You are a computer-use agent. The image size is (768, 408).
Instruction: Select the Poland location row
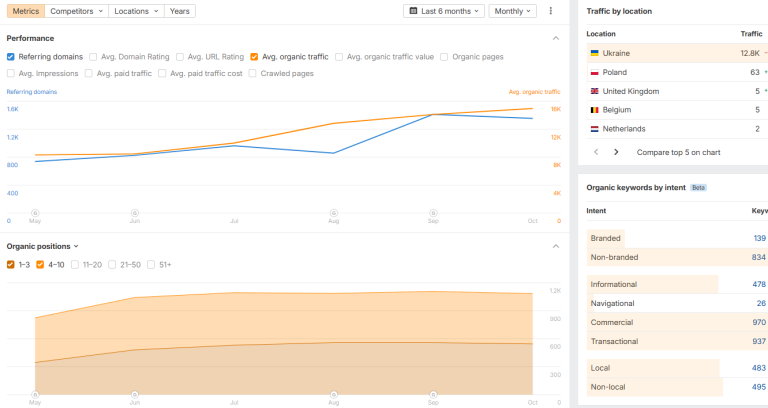677,72
